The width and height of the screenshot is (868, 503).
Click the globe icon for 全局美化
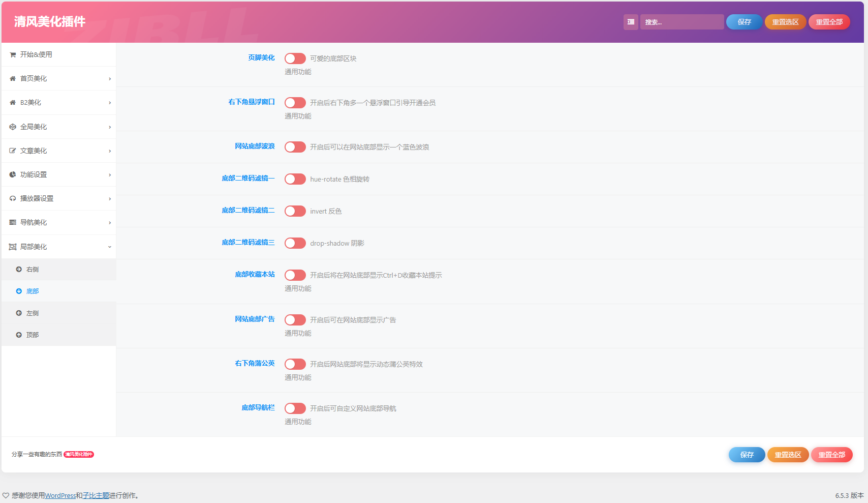[13, 126]
